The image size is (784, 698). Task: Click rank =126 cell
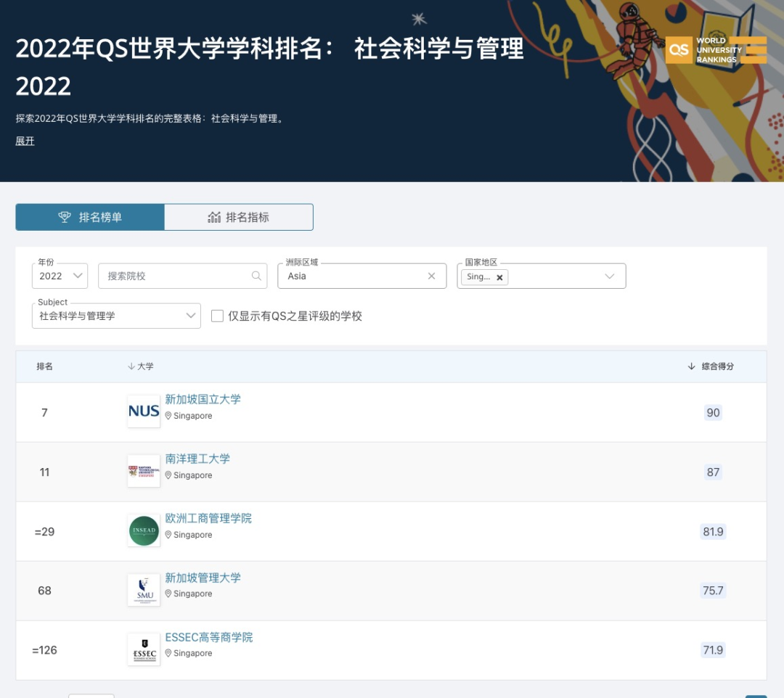tap(44, 650)
